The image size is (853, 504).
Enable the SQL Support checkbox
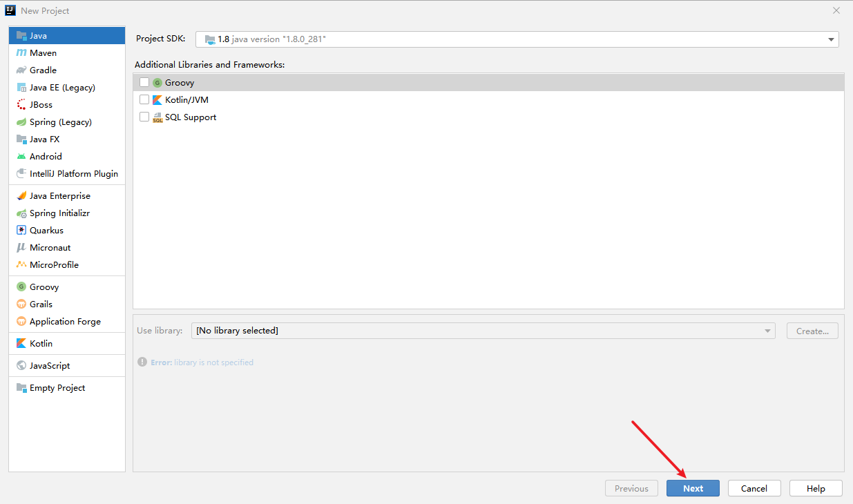click(x=144, y=117)
